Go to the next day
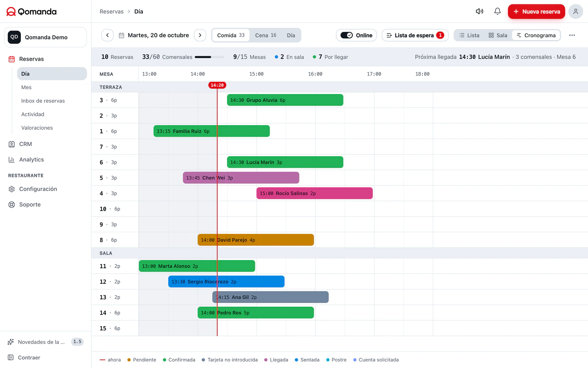Image resolution: width=588 pixels, height=368 pixels. click(x=200, y=35)
